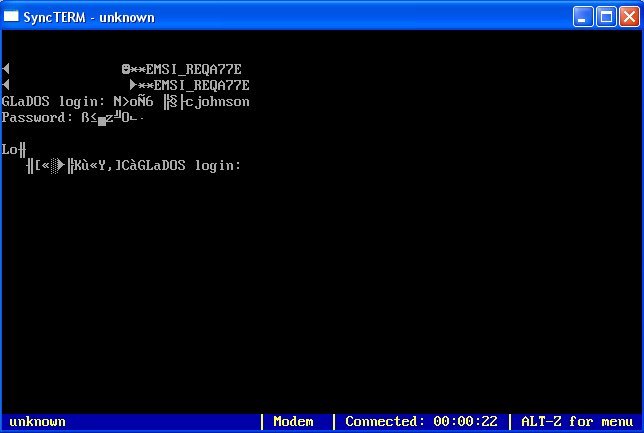The width and height of the screenshot is (644, 433).
Task: Click the SyncTERM window title bar icon
Action: pos(11,16)
